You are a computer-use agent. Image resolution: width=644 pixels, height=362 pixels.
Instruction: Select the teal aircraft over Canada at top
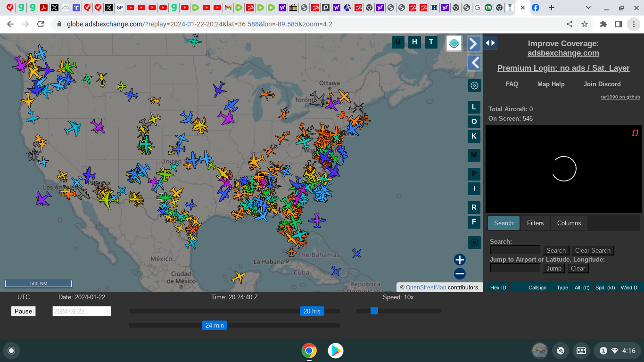[194, 41]
